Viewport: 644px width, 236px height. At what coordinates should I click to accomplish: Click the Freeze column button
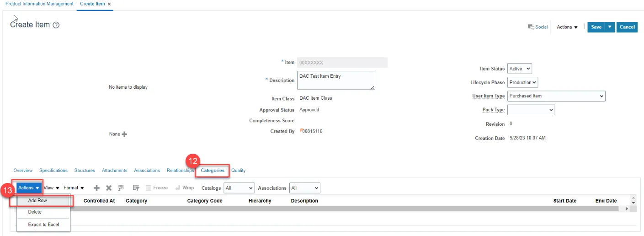157,188
